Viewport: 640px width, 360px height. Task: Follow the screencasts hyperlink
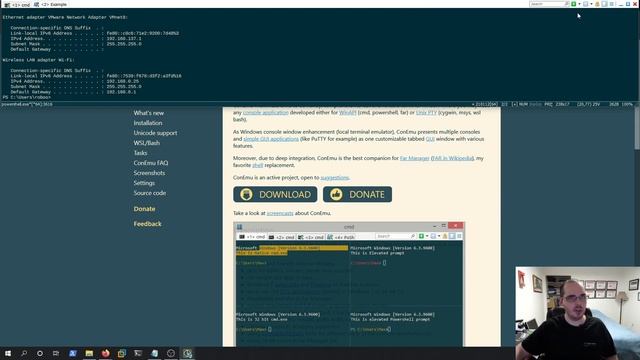pos(280,213)
